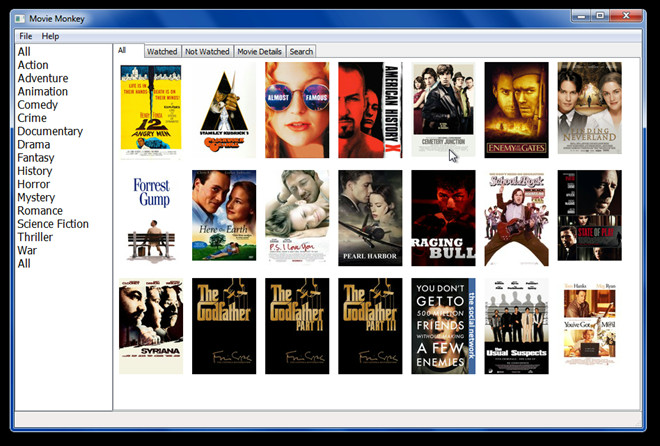Select the 12 Angry Men poster
This screenshot has width=660, height=446.
click(151, 110)
